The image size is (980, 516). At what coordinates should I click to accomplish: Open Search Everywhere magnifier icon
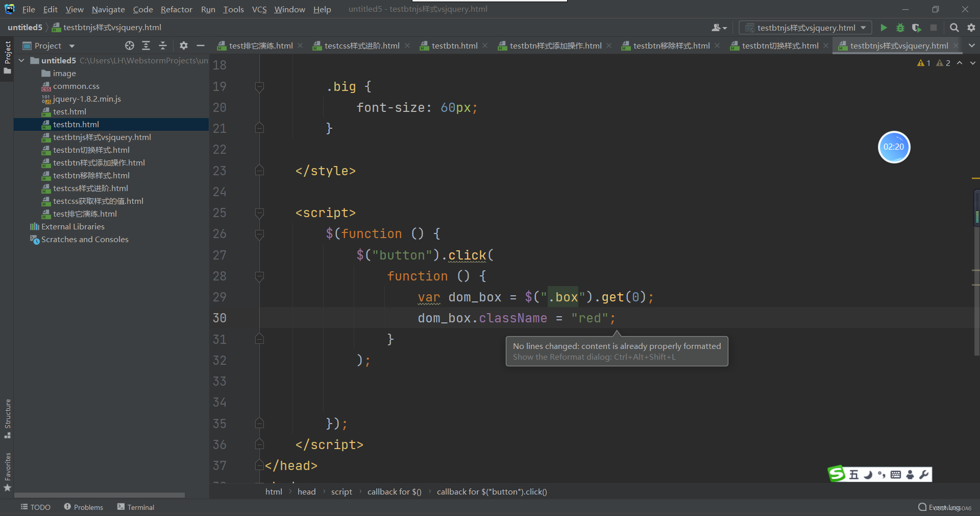pos(954,28)
